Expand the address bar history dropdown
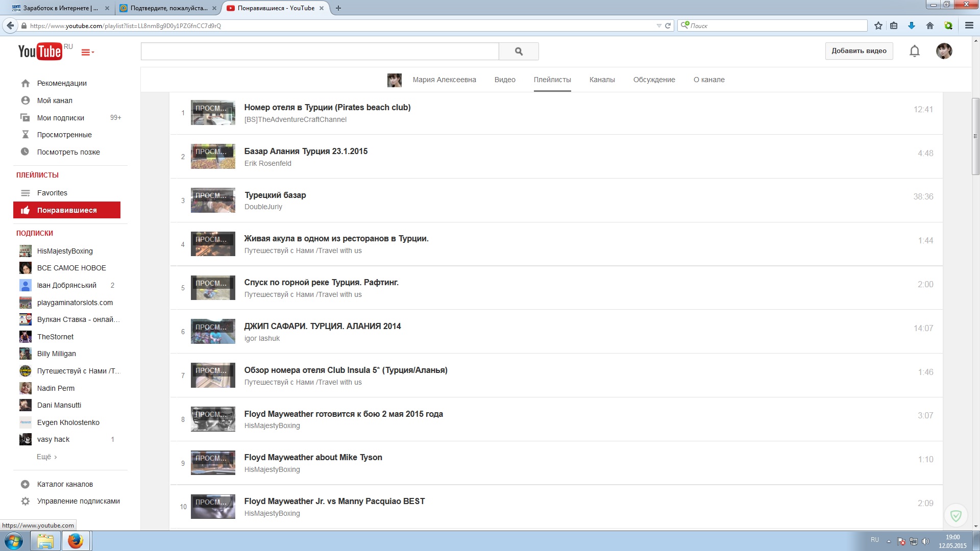Image resolution: width=980 pixels, height=551 pixels. 658,26
